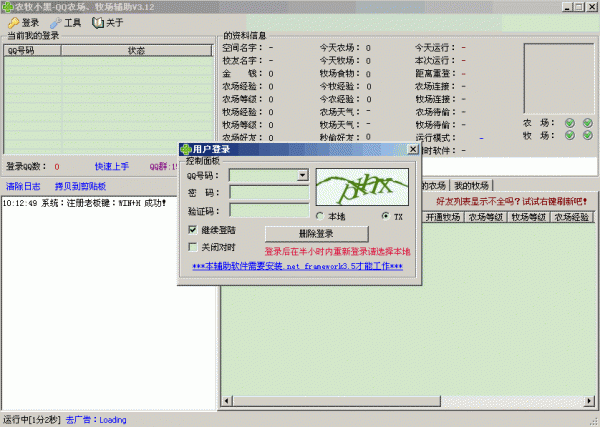The width and height of the screenshot is (600, 427).
Task: Click first green check icon in 牧场 row
Action: tap(570, 135)
